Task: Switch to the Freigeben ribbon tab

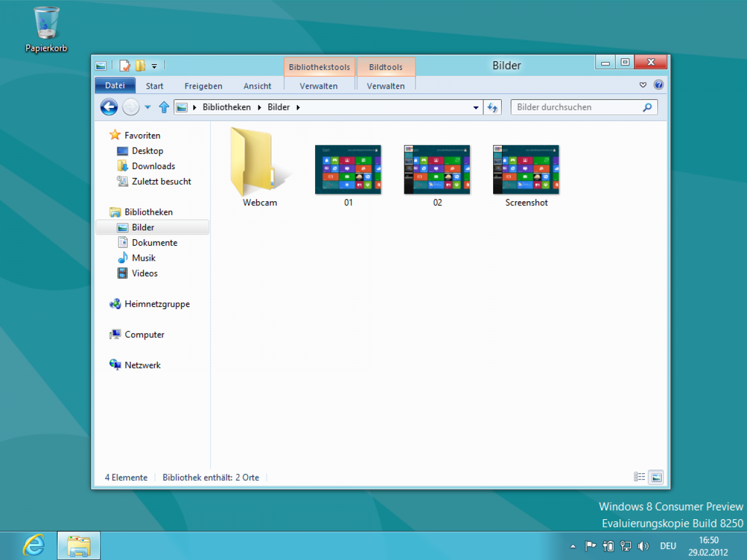Action: click(203, 86)
